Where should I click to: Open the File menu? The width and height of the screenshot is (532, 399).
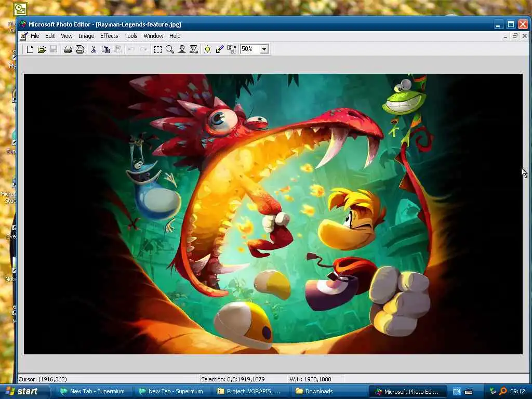pyautogui.click(x=35, y=36)
